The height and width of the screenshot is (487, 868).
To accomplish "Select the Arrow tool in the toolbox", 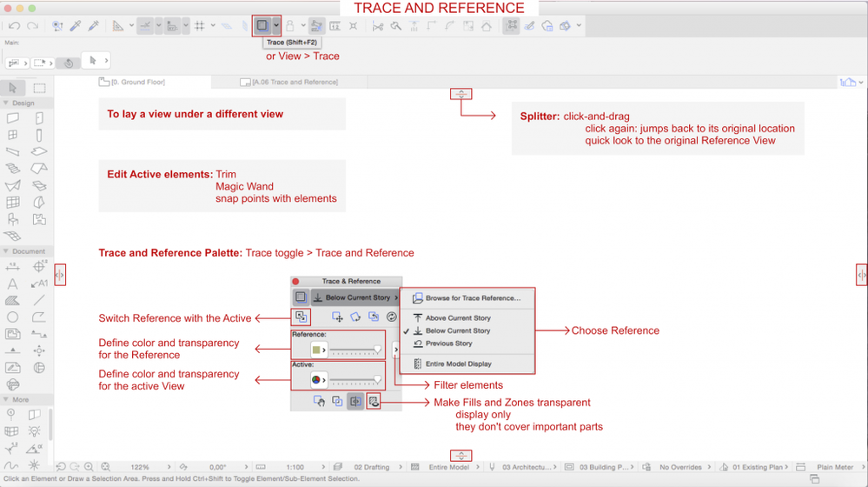I will pos(13,88).
